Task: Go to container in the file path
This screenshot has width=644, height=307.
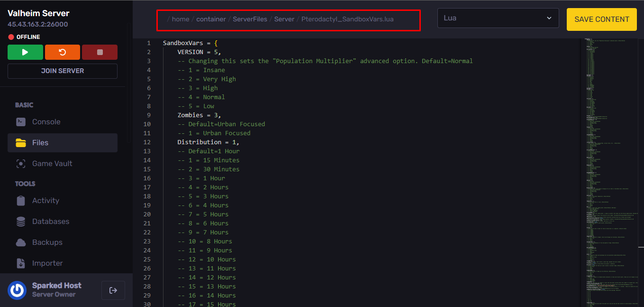Action: point(211,19)
